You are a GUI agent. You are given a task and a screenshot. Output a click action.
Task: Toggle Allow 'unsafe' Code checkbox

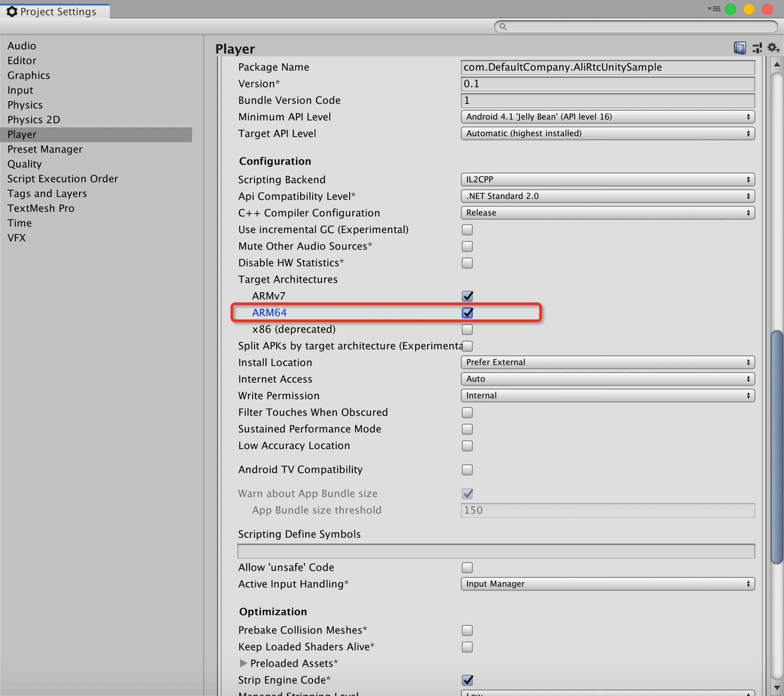pos(467,567)
